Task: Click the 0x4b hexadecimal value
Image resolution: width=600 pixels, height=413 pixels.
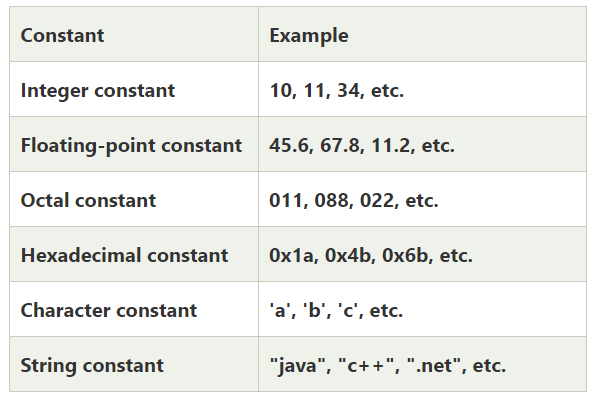Action: tap(347, 255)
